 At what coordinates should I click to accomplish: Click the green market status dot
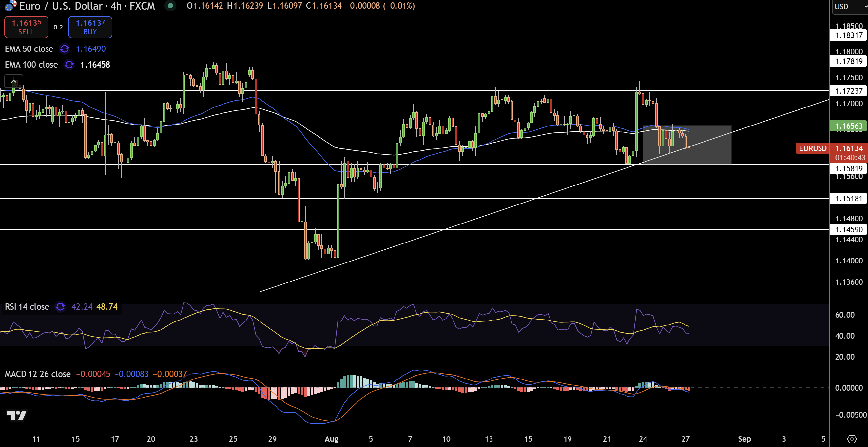[x=170, y=6]
